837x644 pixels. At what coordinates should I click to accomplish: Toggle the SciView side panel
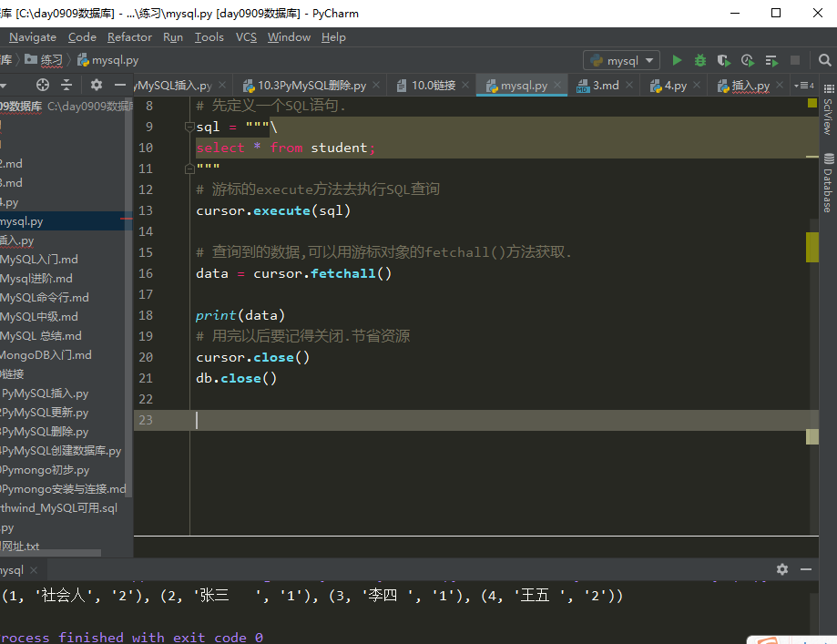828,117
